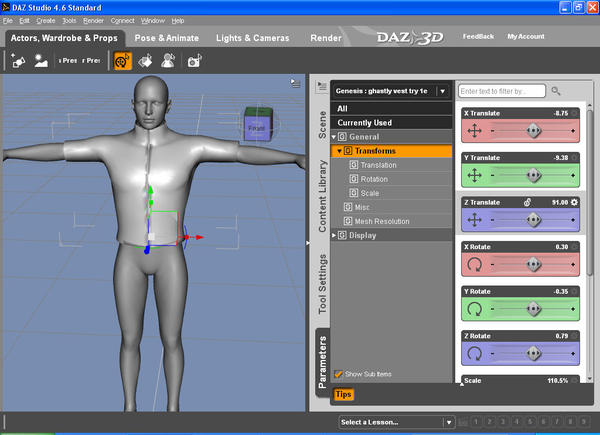The height and width of the screenshot is (435, 600).
Task: Toggle the Show Sub Items checkbox
Action: 338,374
